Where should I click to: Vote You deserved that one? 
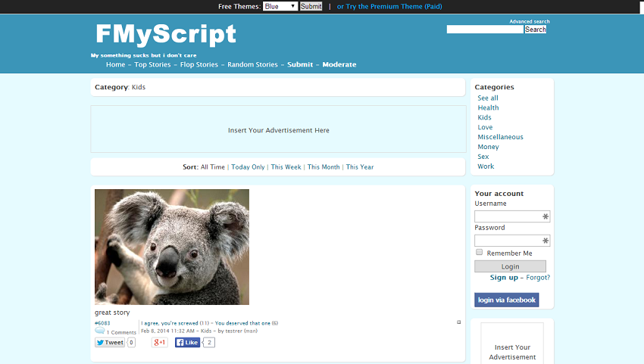click(x=242, y=323)
